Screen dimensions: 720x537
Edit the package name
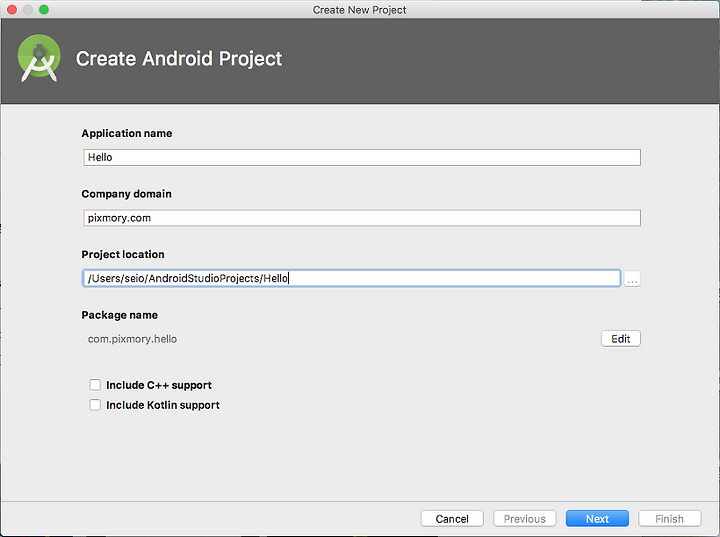tap(620, 339)
